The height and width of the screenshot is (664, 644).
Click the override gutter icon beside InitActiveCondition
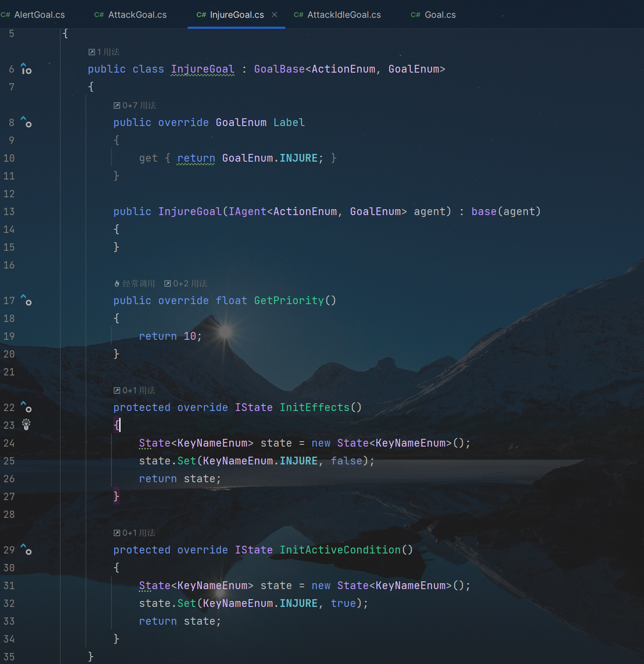pyautogui.click(x=26, y=550)
